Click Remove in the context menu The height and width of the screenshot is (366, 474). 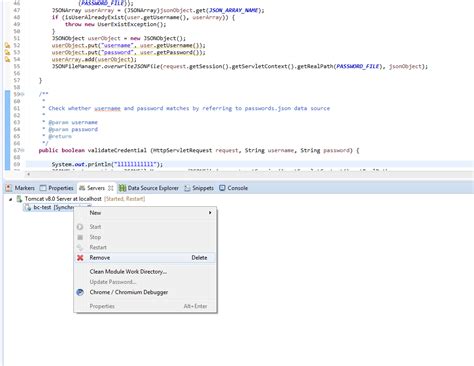coord(145,258)
